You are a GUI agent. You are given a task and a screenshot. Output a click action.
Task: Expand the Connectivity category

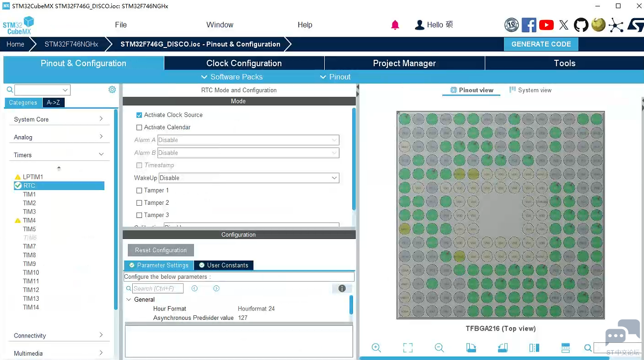(x=59, y=336)
